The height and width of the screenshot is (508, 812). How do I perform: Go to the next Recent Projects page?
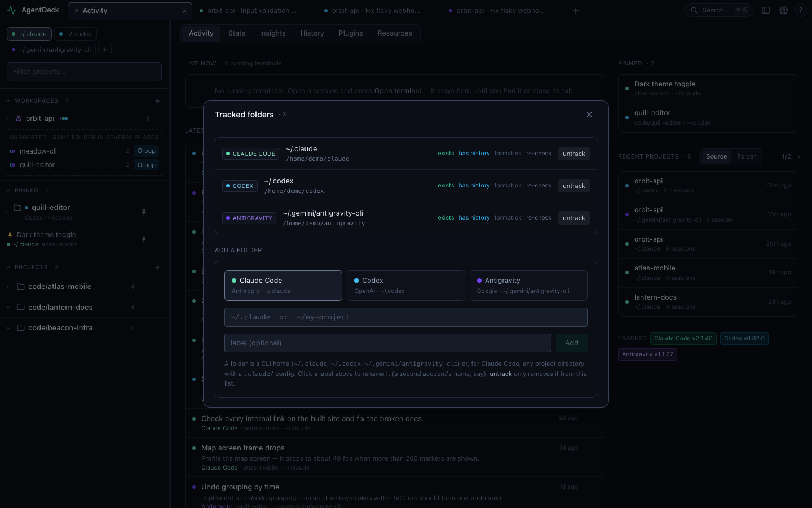click(799, 157)
